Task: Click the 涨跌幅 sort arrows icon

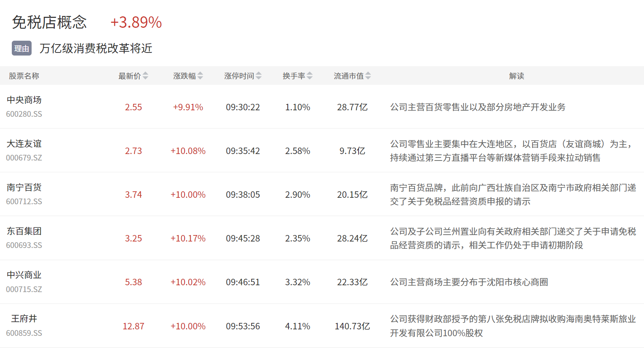Action: click(200, 76)
